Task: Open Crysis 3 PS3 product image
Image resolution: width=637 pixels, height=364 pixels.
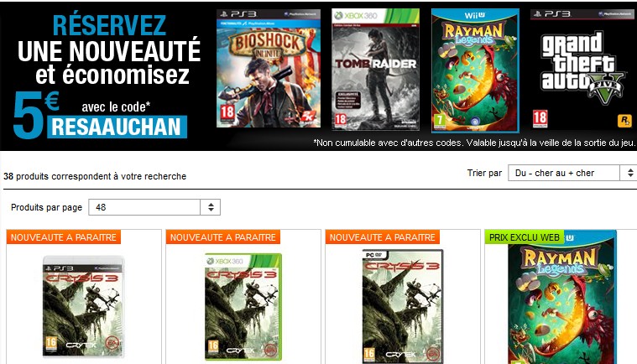Action: coord(84,307)
